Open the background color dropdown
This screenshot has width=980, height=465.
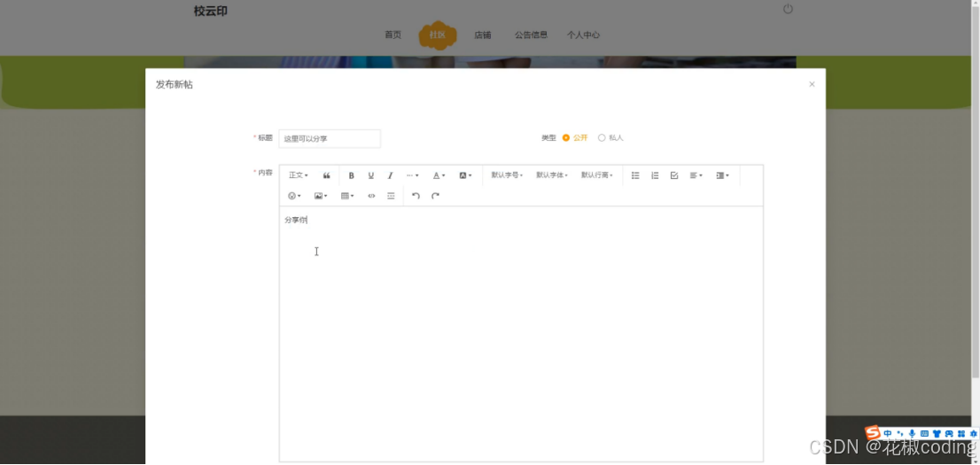465,175
